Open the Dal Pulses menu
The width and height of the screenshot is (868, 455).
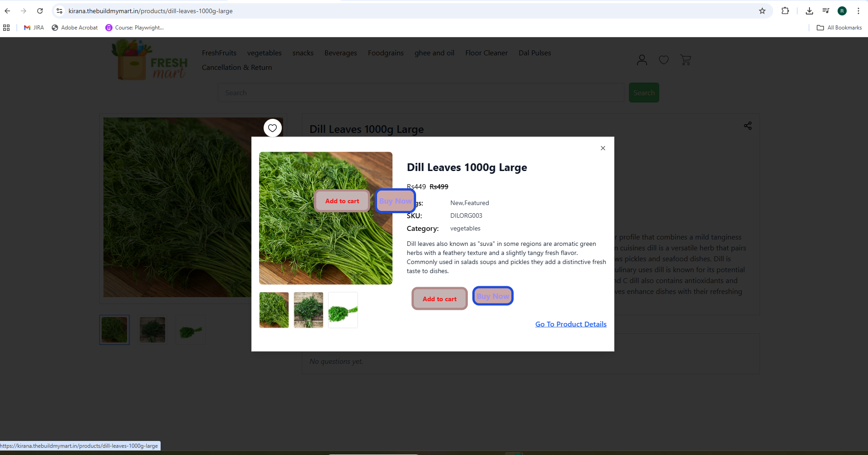click(535, 53)
